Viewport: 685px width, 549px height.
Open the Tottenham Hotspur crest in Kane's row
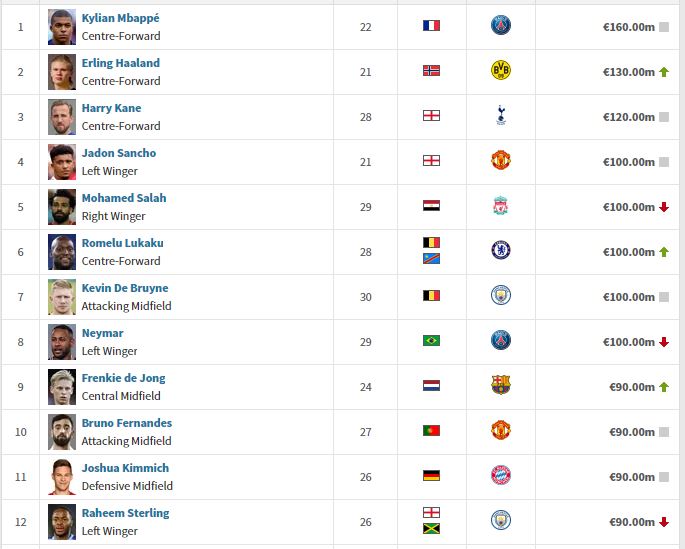tap(501, 115)
